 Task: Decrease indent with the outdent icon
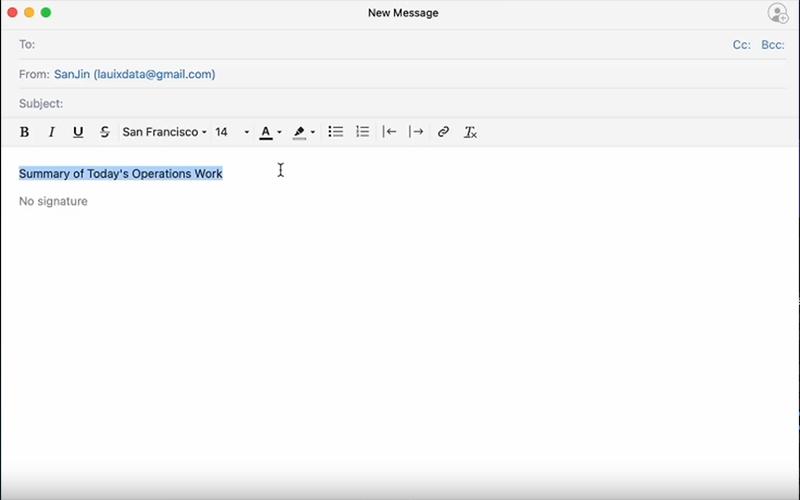(x=389, y=132)
